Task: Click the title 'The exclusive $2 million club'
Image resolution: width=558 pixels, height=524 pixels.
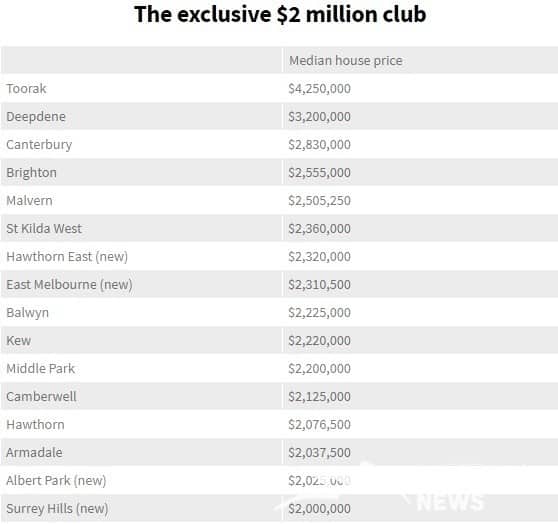Action: click(280, 15)
